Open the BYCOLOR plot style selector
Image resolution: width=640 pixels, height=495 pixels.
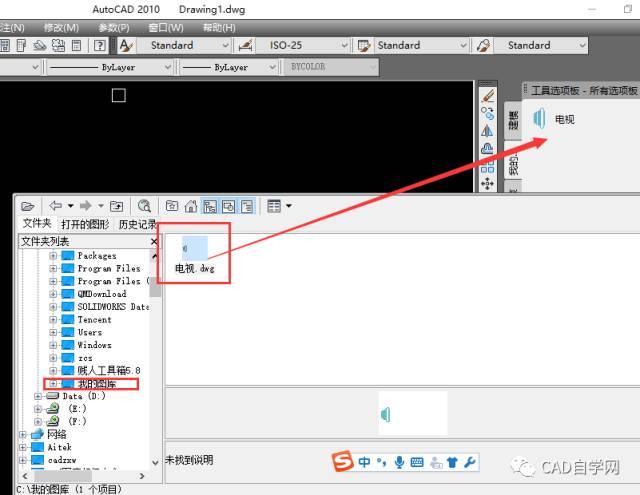click(330, 67)
